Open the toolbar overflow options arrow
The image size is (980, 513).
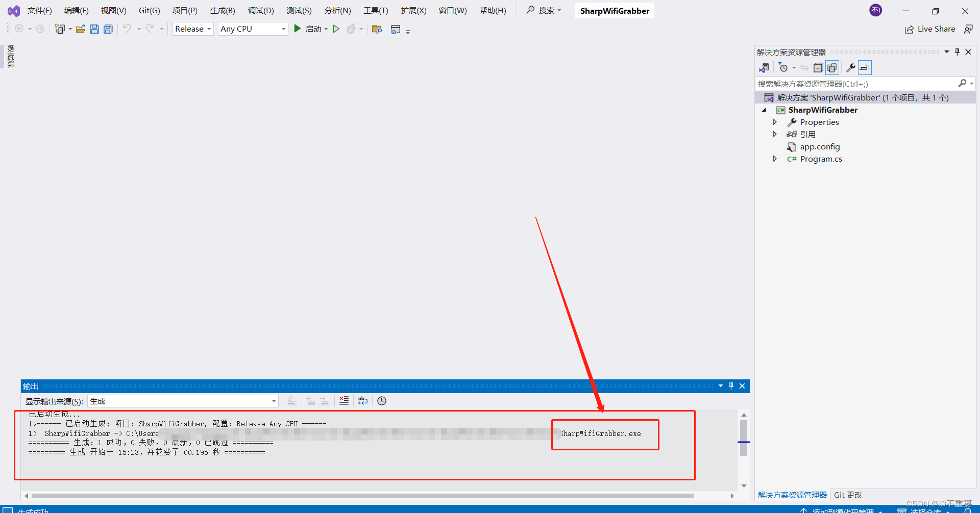[408, 32]
